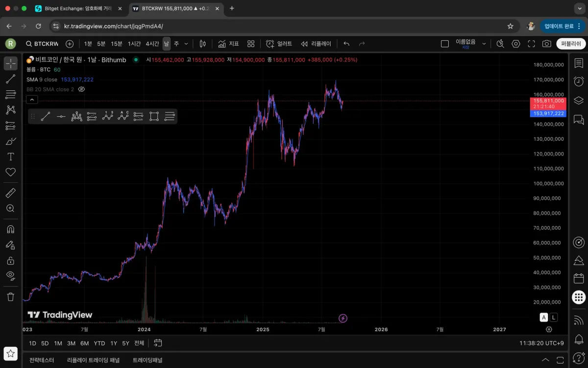
Task: Open the 전략테스터 bottom panel tab
Action: (x=42, y=360)
